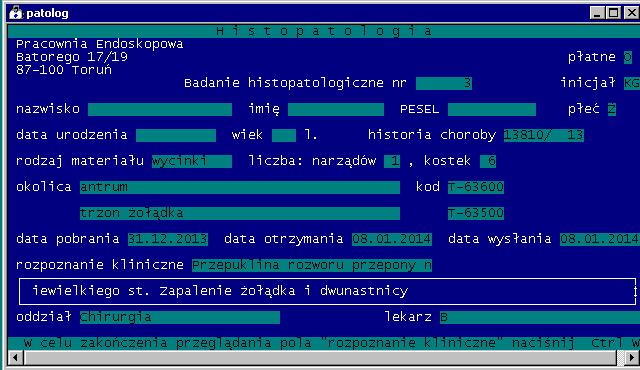The image size is (640, 370).
Task: Click the data urodzenia field
Action: tap(176, 135)
